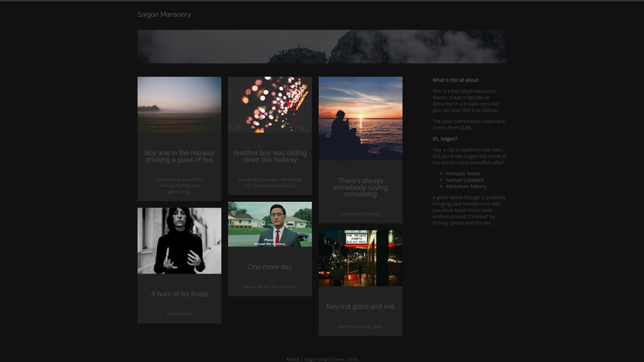Click the mountain banner header image
644x362 pixels.
tap(321, 47)
